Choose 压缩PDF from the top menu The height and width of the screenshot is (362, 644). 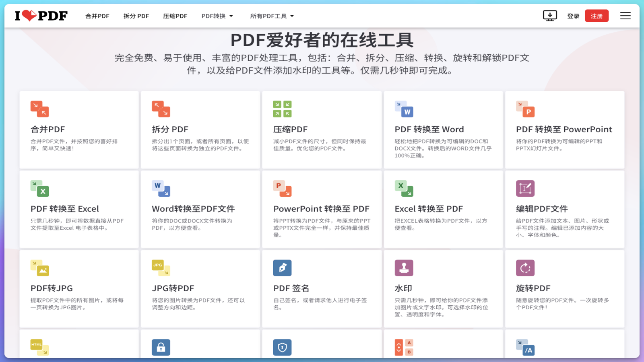(175, 16)
